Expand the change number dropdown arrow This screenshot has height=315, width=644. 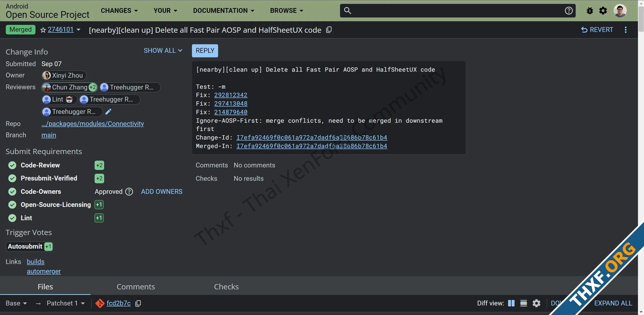click(x=78, y=30)
